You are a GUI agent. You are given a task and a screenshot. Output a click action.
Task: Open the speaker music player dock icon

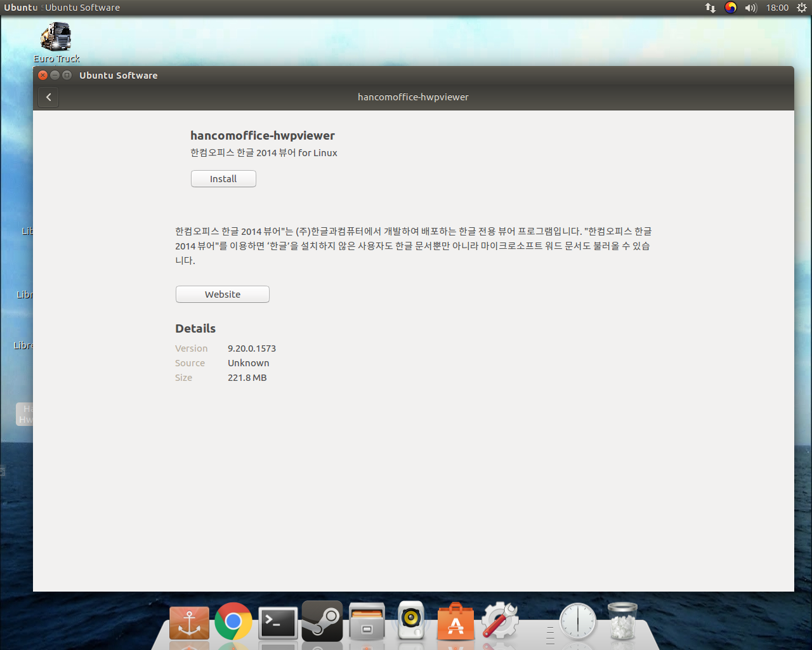tap(411, 621)
